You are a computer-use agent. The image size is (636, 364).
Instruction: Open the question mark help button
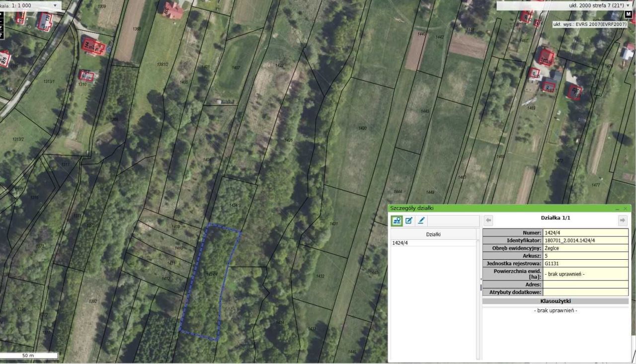click(x=2, y=35)
